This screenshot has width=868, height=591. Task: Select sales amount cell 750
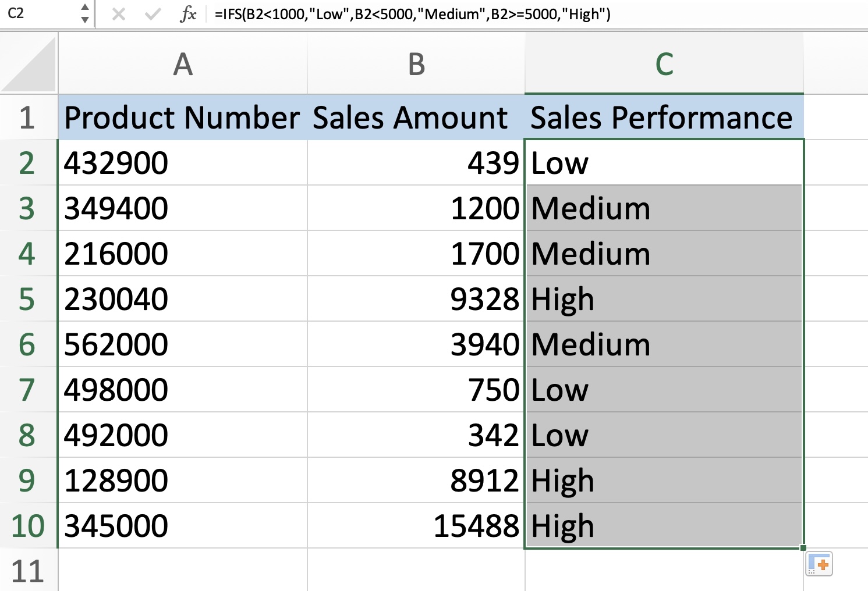click(416, 390)
